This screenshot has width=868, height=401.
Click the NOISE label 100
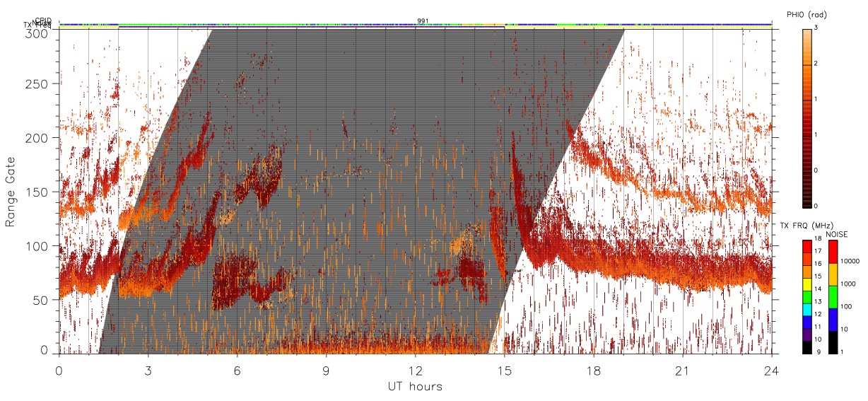tap(845, 308)
